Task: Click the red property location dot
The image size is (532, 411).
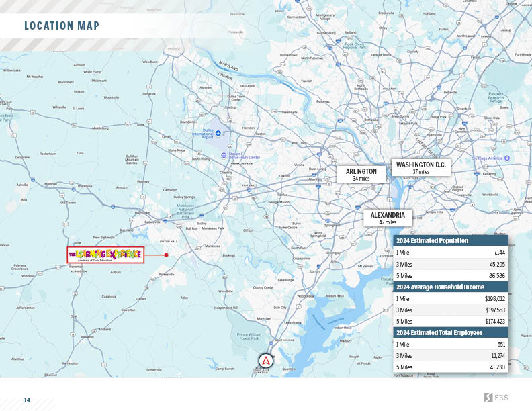Action: coord(167,255)
